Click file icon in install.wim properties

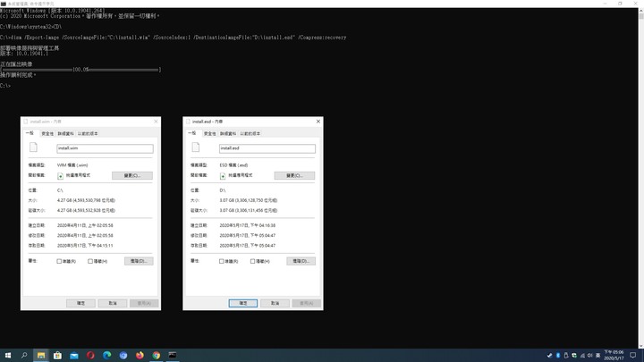click(x=34, y=147)
